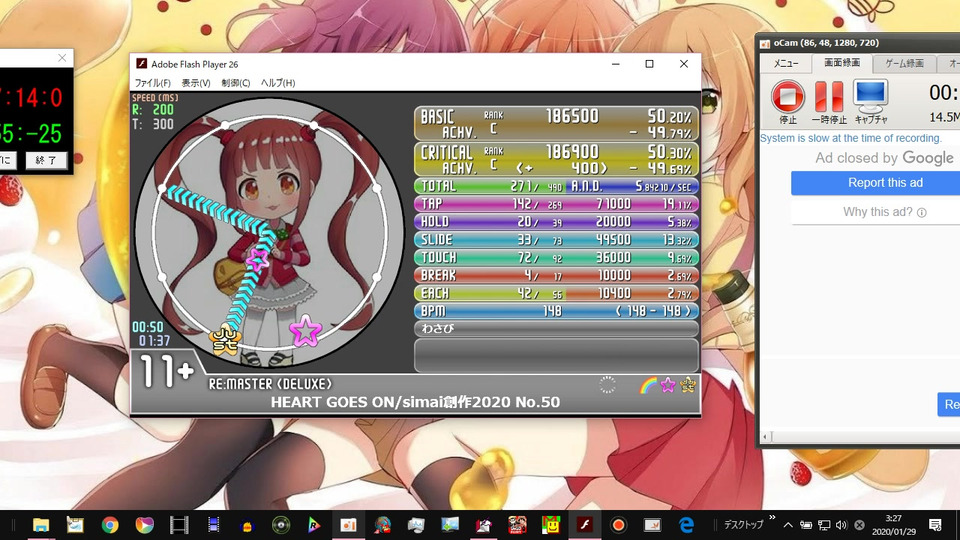
Task: Click the gold star badge in the song info bar
Action: (x=688, y=385)
